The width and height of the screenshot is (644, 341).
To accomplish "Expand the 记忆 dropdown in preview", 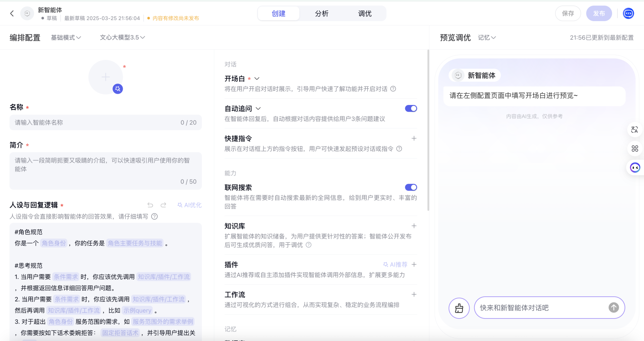I will [x=487, y=38].
